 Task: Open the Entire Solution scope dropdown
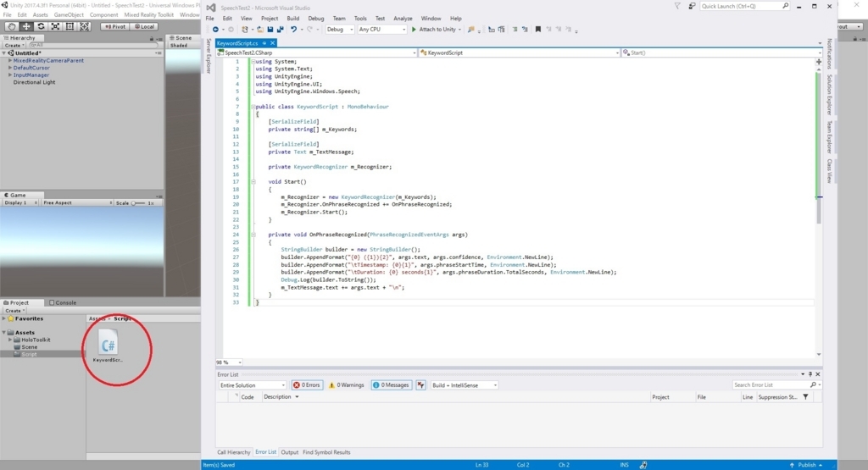252,384
